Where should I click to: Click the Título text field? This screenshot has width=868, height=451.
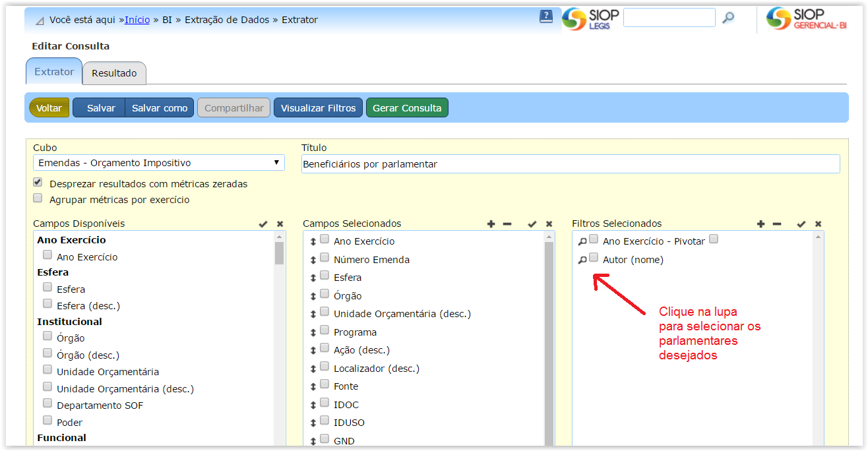570,164
